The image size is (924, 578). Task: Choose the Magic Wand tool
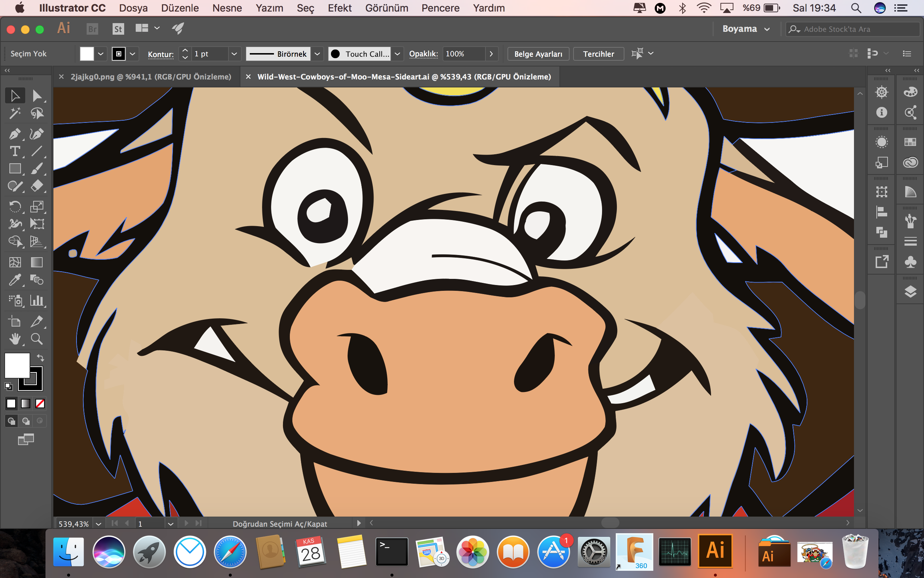pyautogui.click(x=15, y=113)
